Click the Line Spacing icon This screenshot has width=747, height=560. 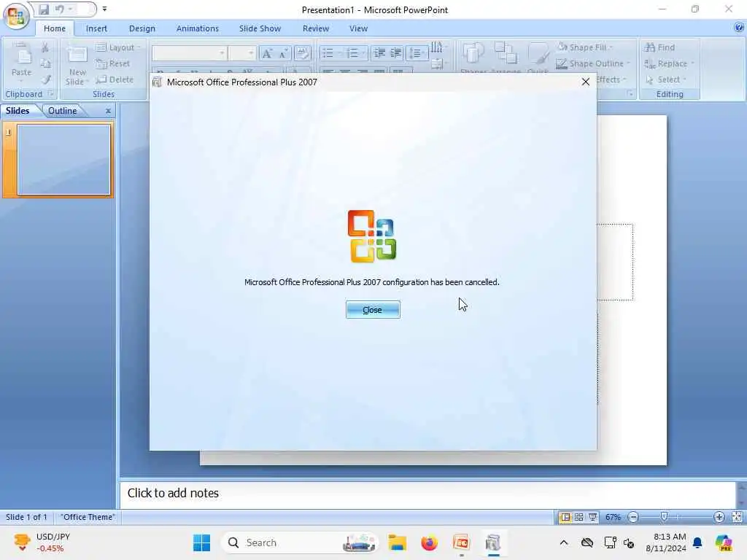(x=417, y=52)
